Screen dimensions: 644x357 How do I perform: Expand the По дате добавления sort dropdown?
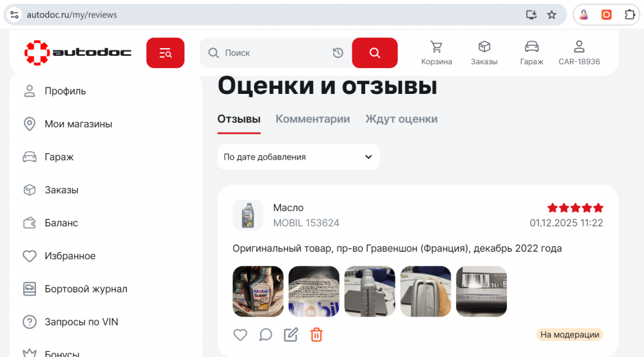tap(299, 157)
